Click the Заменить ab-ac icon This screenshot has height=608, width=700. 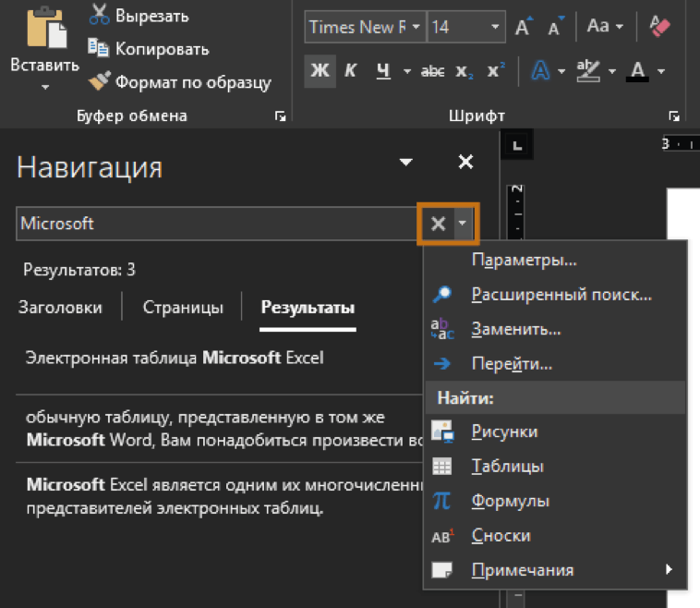click(x=442, y=329)
